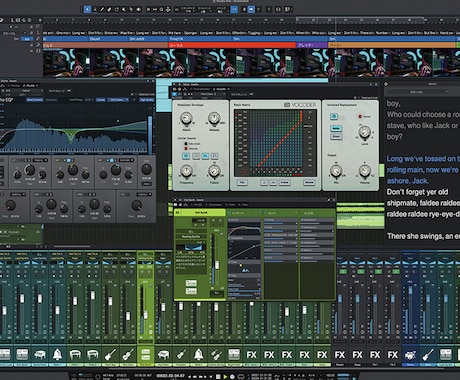Open the timebase dropdown in top toolbar
The image size is (460, 380).
[204, 10]
